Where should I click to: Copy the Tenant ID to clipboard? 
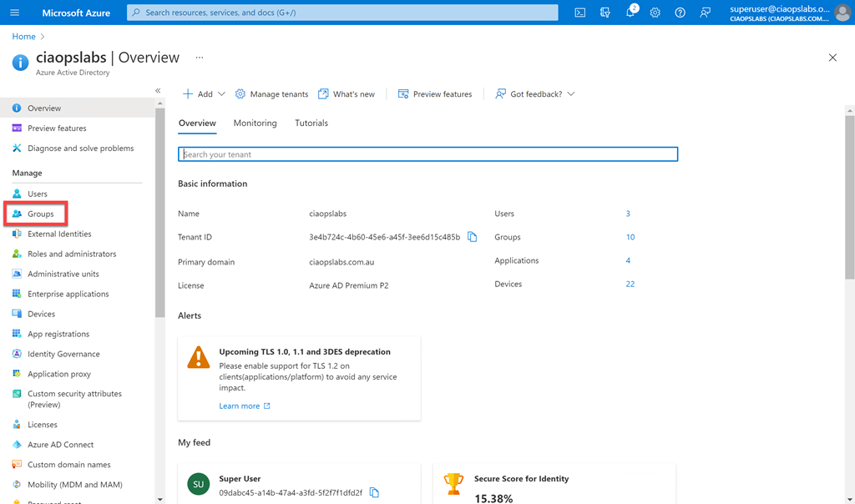pos(472,237)
